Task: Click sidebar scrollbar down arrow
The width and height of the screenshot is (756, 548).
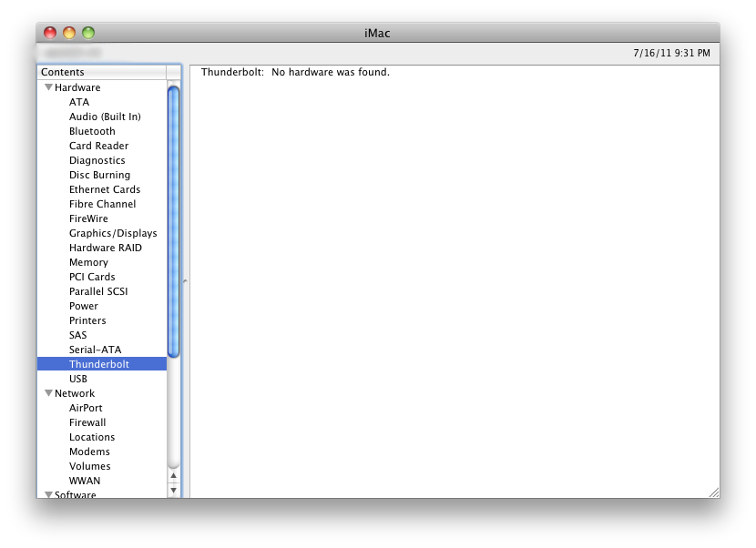Action: tap(174, 490)
